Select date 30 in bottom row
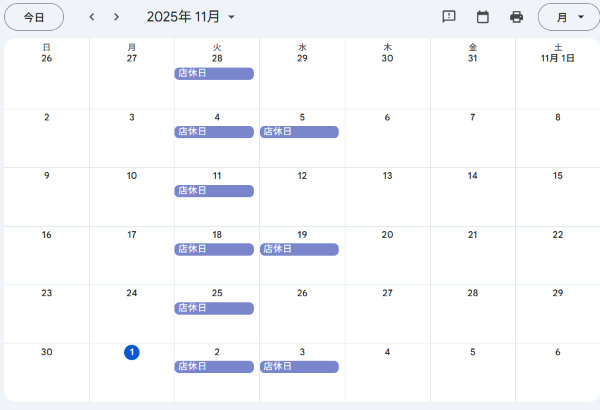The height and width of the screenshot is (410, 600). 47,352
